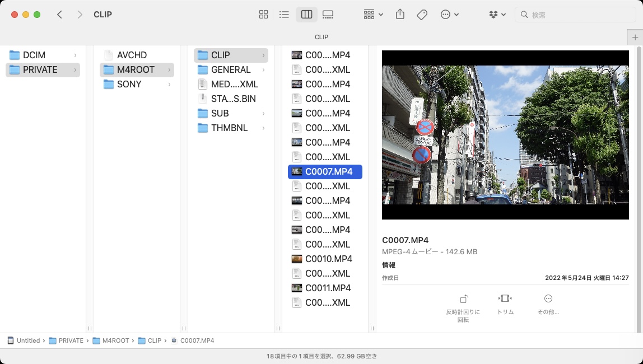Click the rotate counterclockwise icon in the preview pane
This screenshot has width=643, height=364.
click(x=463, y=298)
